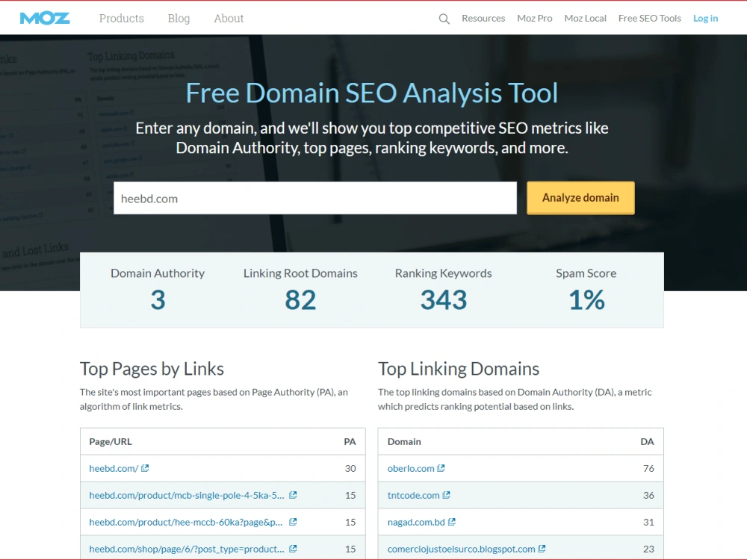Open the mcb-single-pole-4-5ka product link
This screenshot has width=747, height=560.
pos(186,495)
